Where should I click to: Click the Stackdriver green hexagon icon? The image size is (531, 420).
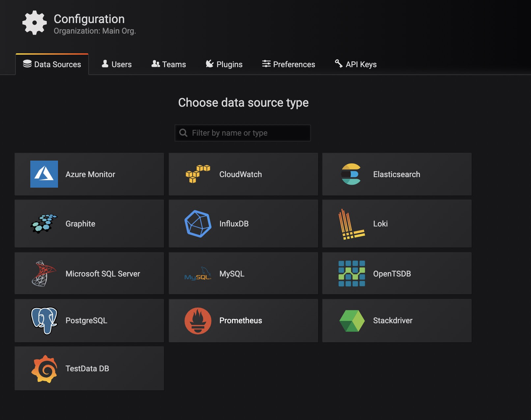pyautogui.click(x=351, y=321)
